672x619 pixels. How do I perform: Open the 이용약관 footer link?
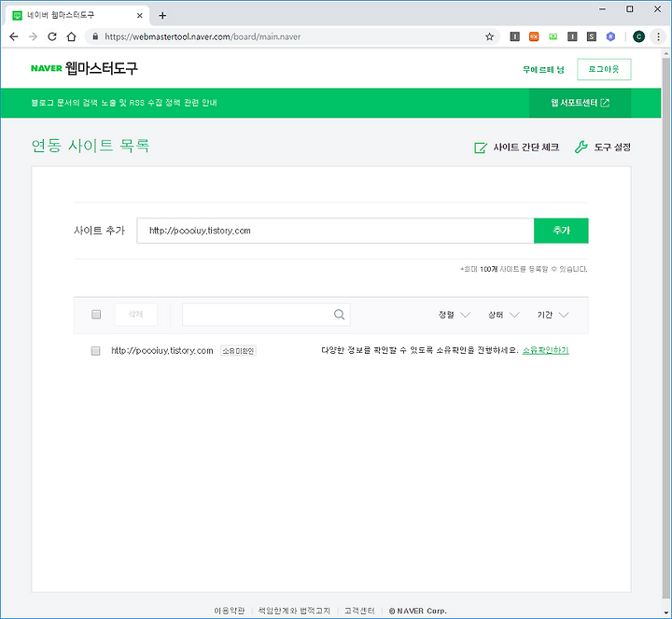tap(230, 611)
